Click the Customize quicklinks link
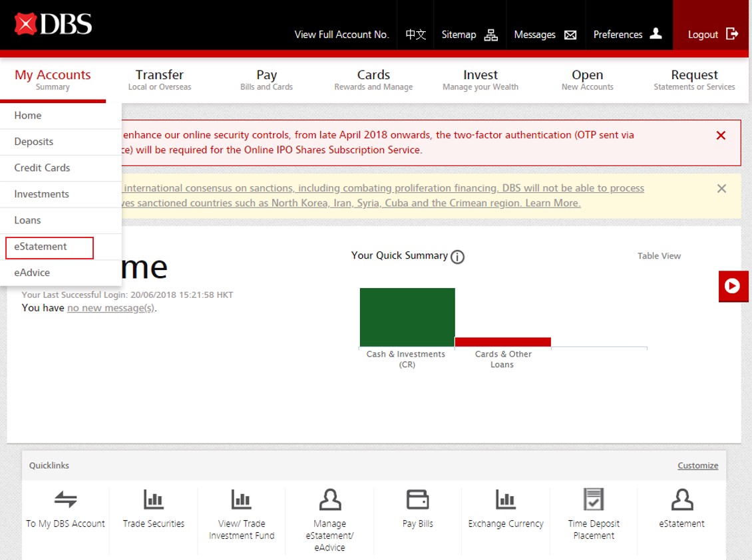Screen dimensions: 752x560 click(697, 466)
